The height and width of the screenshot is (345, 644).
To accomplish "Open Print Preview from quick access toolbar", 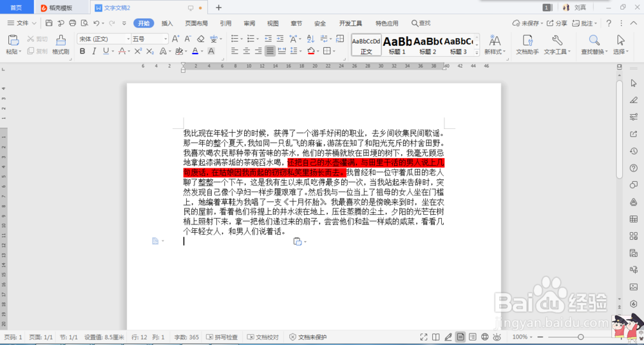I will [84, 23].
